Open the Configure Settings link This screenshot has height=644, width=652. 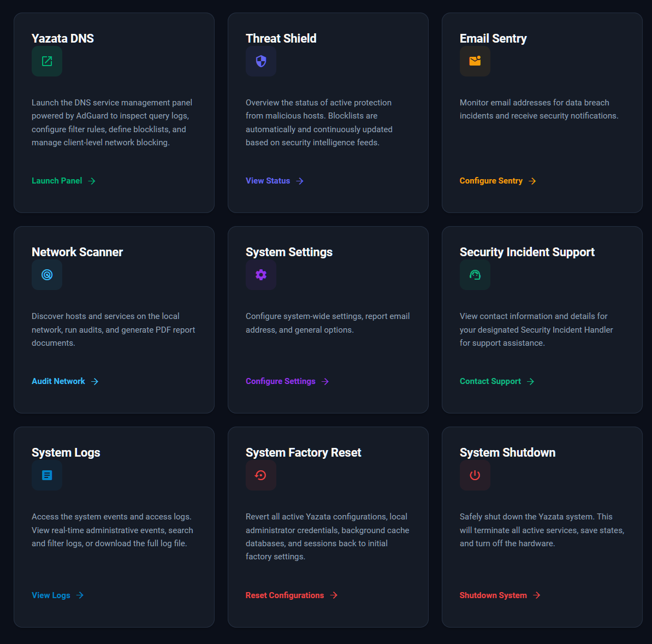tap(287, 381)
